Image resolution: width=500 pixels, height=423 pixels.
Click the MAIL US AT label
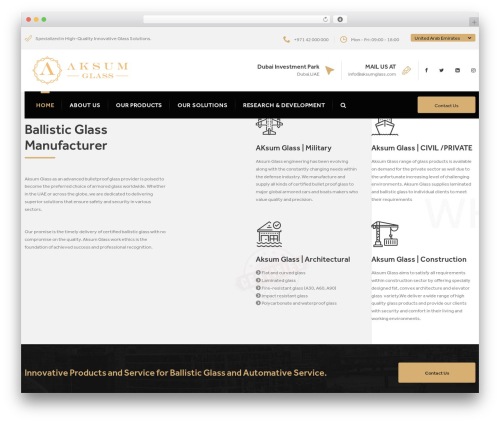pyautogui.click(x=380, y=67)
